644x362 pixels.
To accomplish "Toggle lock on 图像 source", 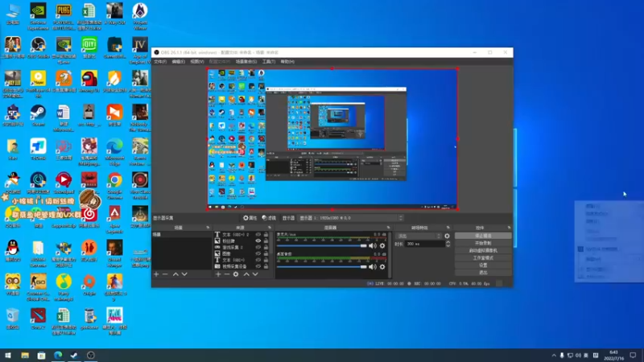I will 266,253.
